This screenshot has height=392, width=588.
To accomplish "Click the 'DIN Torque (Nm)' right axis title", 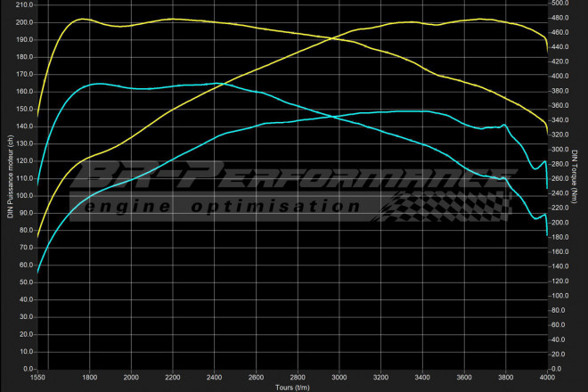I will (x=579, y=185).
